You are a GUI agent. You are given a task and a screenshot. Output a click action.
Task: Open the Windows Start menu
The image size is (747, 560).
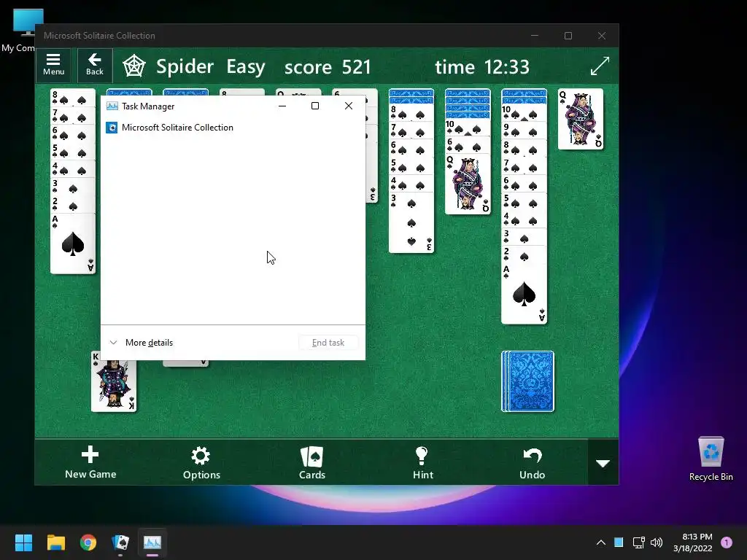(x=23, y=542)
